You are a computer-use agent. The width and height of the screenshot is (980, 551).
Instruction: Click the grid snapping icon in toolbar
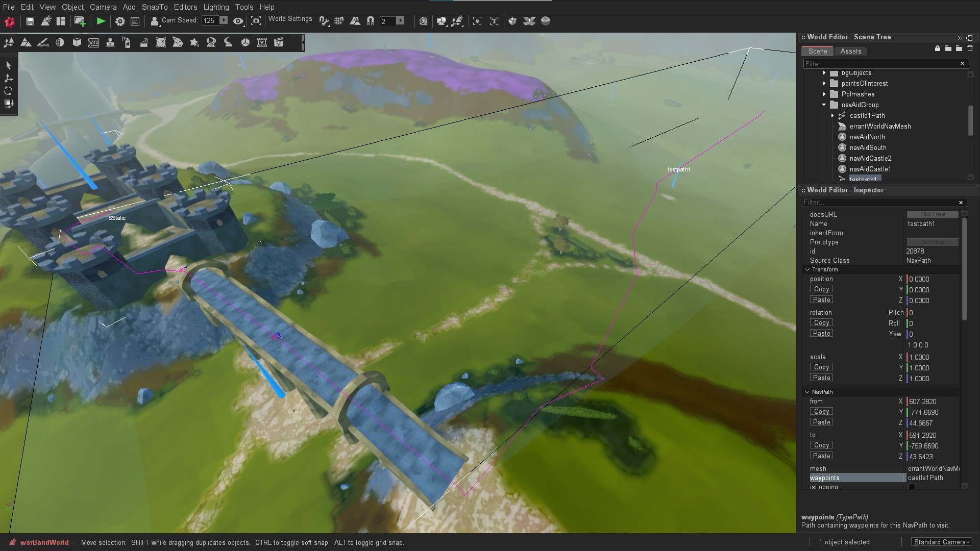click(x=338, y=21)
